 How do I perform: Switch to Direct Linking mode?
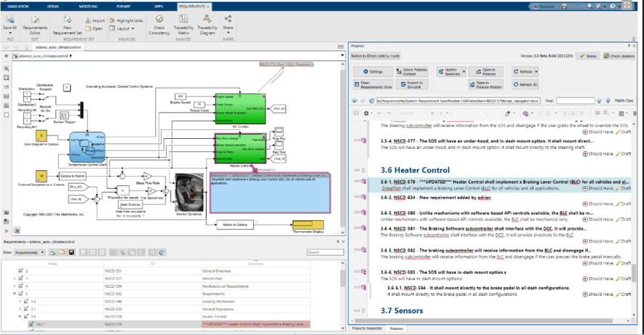point(375,55)
